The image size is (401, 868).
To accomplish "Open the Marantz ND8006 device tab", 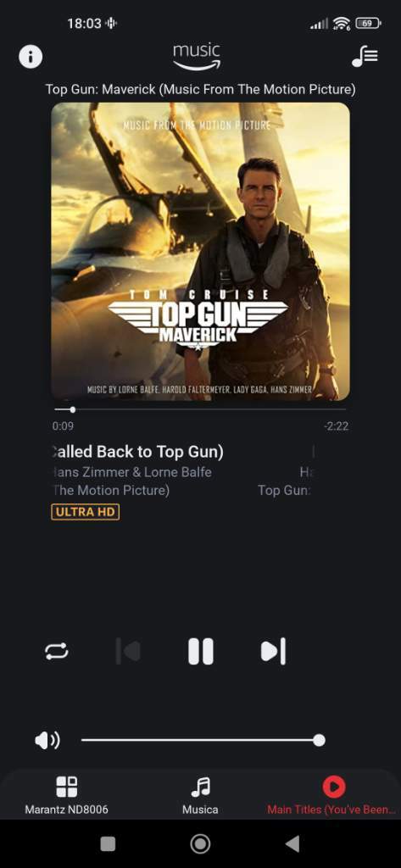I will coord(66,795).
